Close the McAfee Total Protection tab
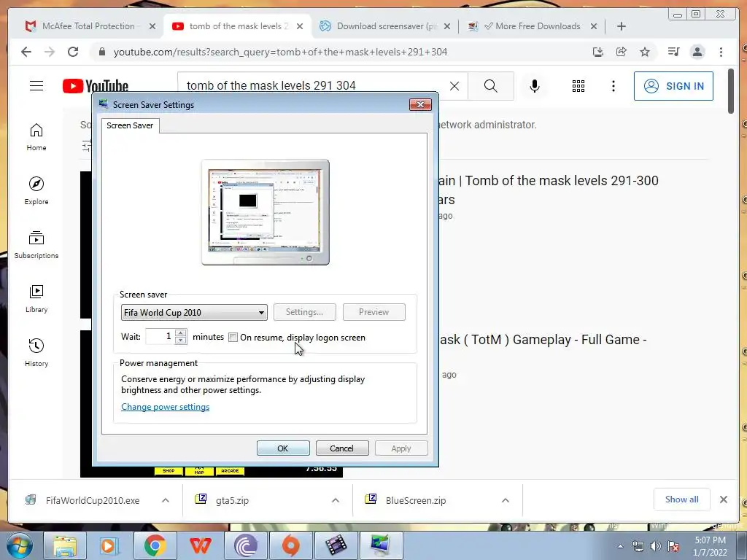747x560 pixels. tap(152, 26)
